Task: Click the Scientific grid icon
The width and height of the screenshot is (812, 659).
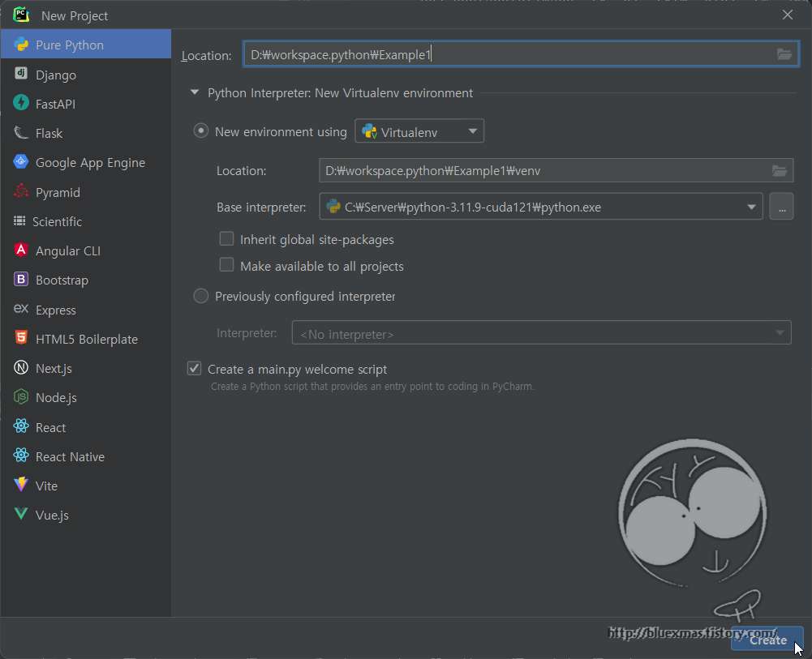Action: pyautogui.click(x=19, y=220)
